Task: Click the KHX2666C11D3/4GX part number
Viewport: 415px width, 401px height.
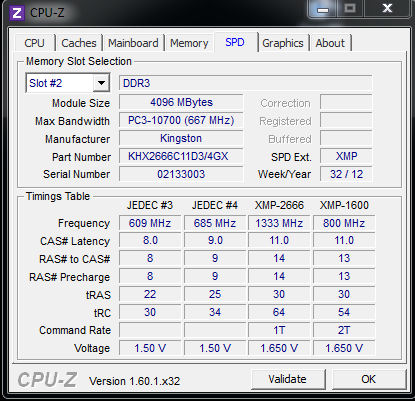Action: coord(181,156)
